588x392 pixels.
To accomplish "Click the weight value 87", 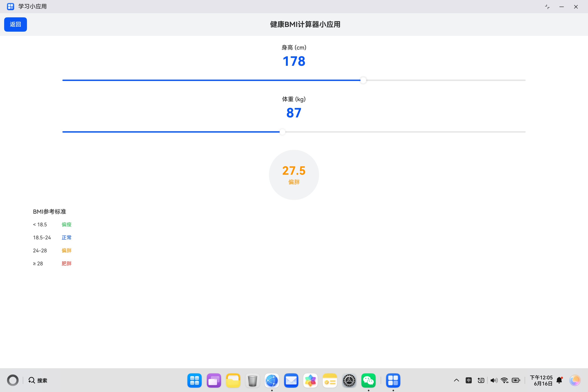I will click(294, 113).
